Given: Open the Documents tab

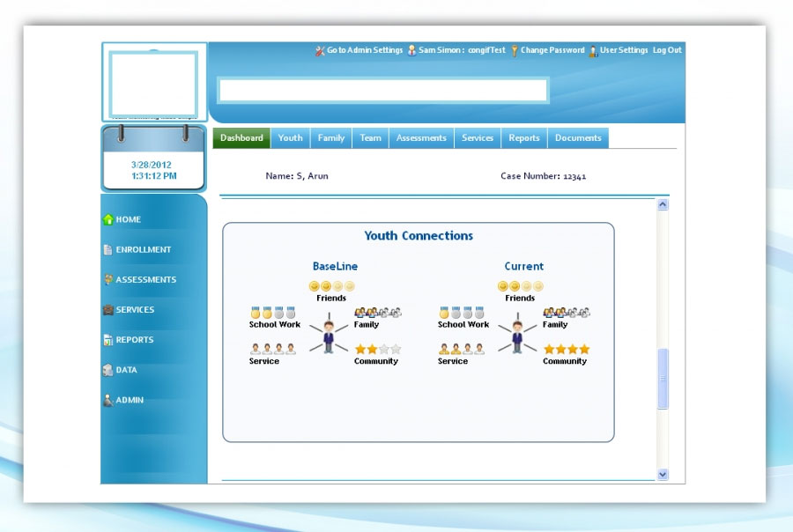Looking at the screenshot, I should pyautogui.click(x=578, y=138).
